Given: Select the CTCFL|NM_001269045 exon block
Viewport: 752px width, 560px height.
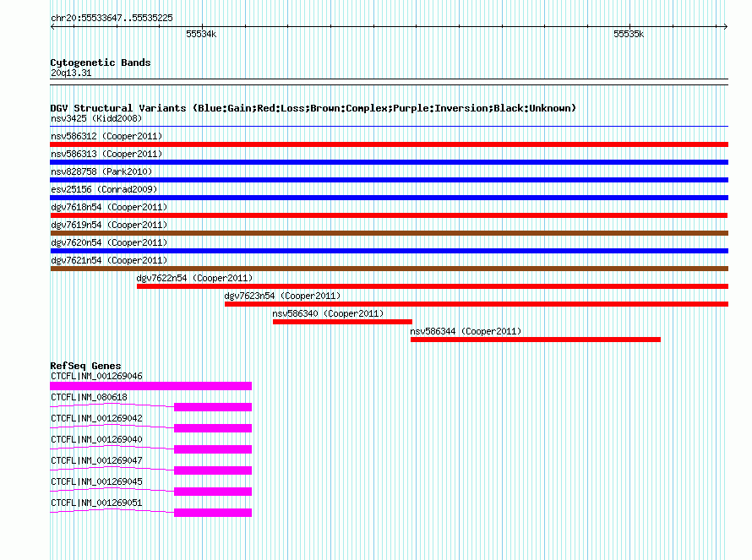Looking at the screenshot, I should 213,492.
